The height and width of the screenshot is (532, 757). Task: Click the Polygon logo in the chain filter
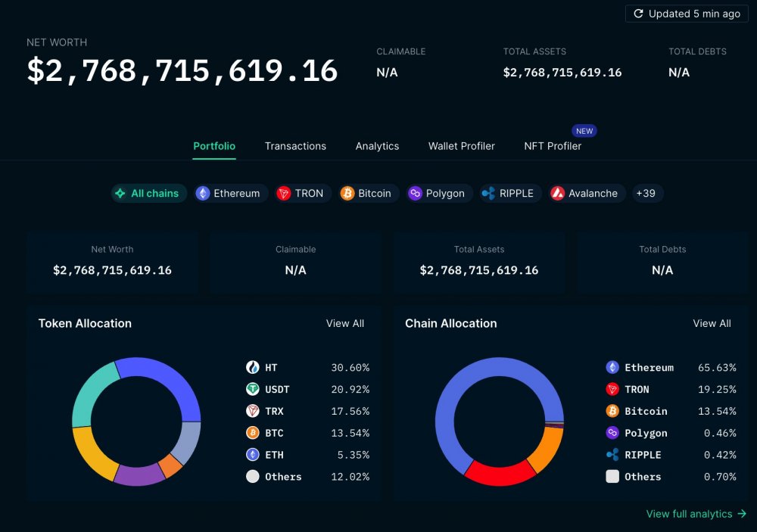point(415,193)
